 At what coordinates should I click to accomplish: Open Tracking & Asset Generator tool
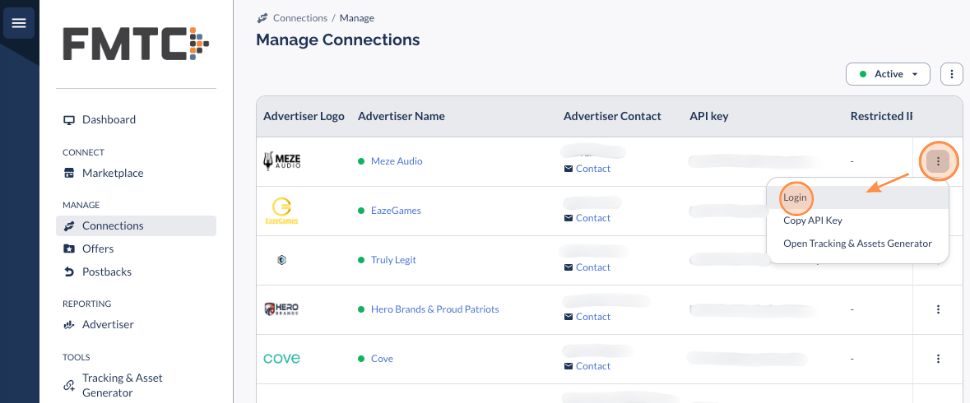pos(122,385)
